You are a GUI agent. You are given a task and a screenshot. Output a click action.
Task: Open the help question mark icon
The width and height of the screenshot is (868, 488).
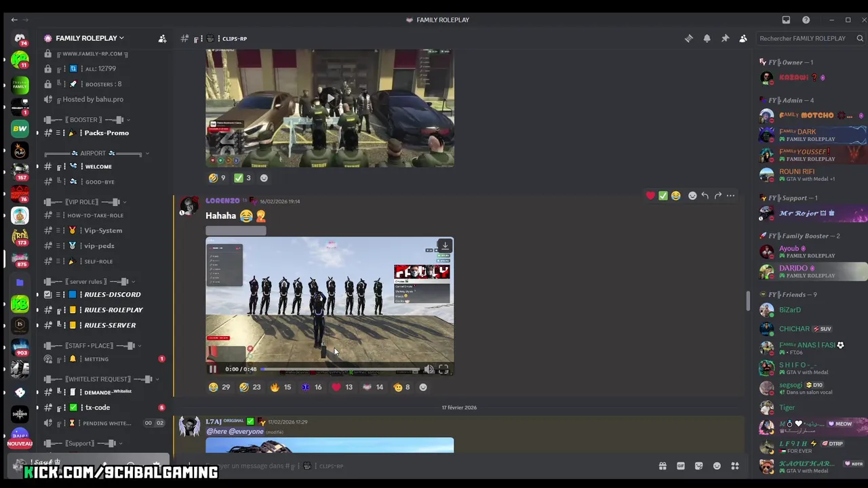806,20
